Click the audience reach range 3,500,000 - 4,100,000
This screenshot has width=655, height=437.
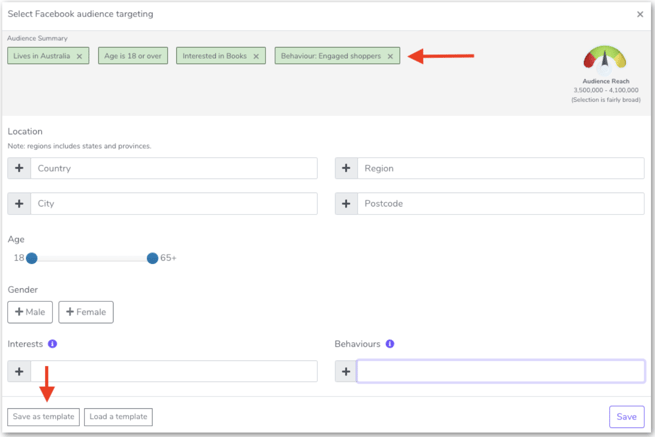tap(606, 90)
